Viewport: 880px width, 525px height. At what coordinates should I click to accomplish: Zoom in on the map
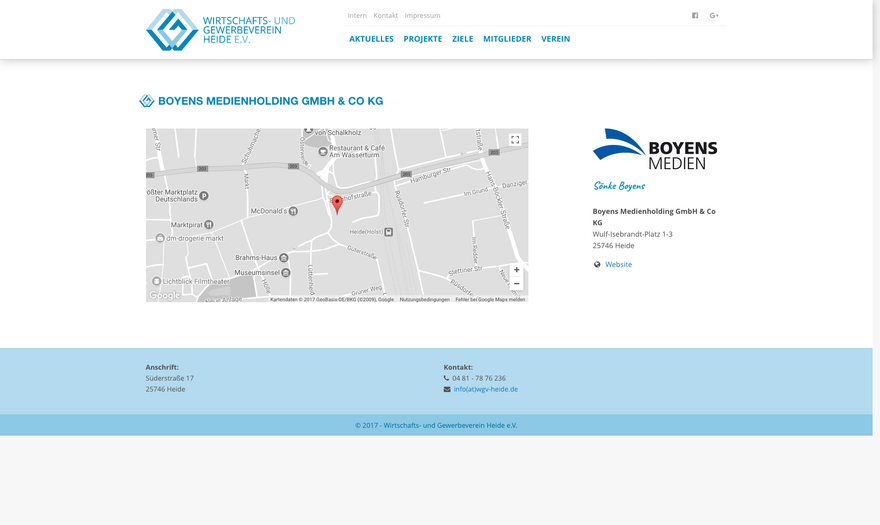tap(516, 270)
